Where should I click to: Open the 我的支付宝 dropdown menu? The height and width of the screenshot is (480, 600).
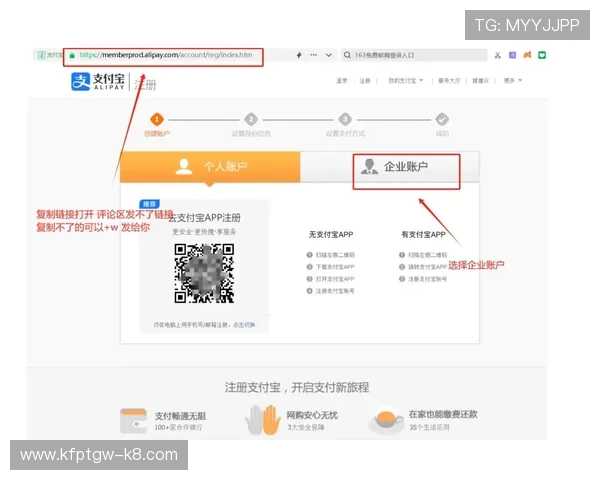(x=406, y=81)
